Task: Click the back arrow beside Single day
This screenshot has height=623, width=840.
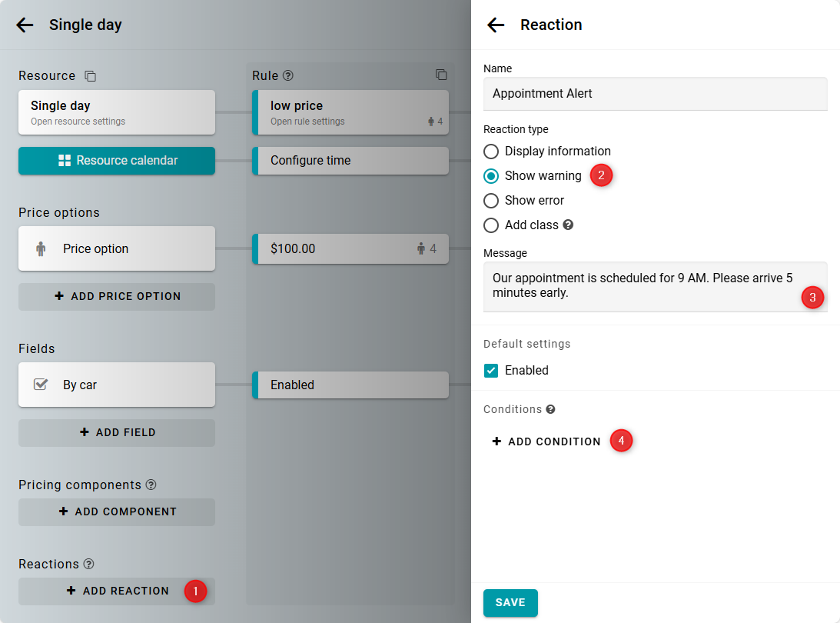Action: pos(25,25)
